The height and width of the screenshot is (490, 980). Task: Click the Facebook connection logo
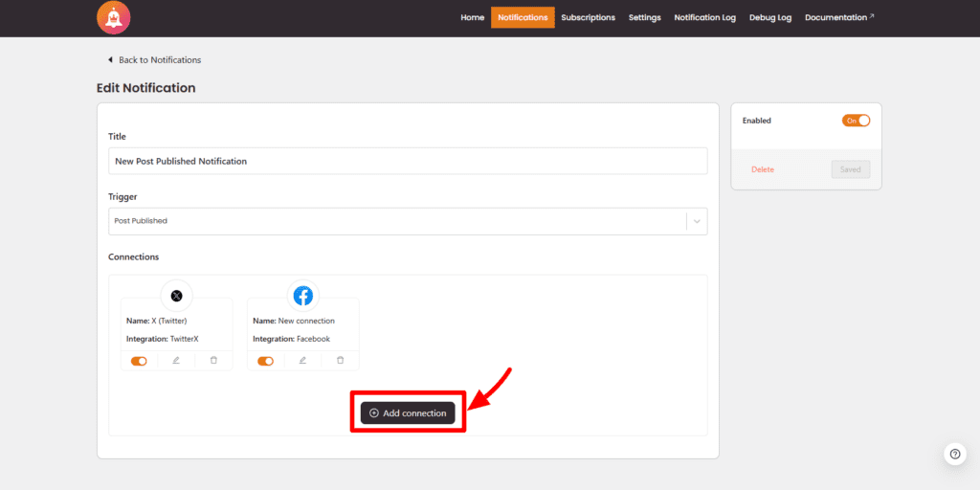303,296
